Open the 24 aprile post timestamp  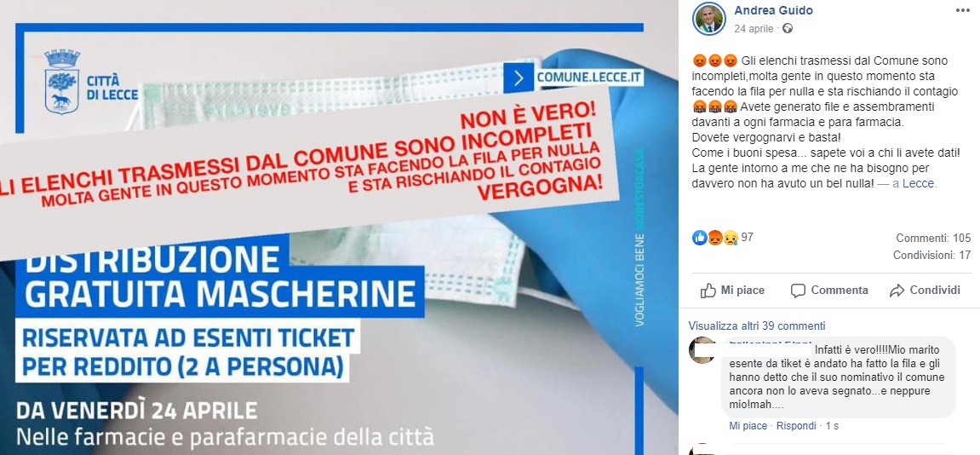754,29
